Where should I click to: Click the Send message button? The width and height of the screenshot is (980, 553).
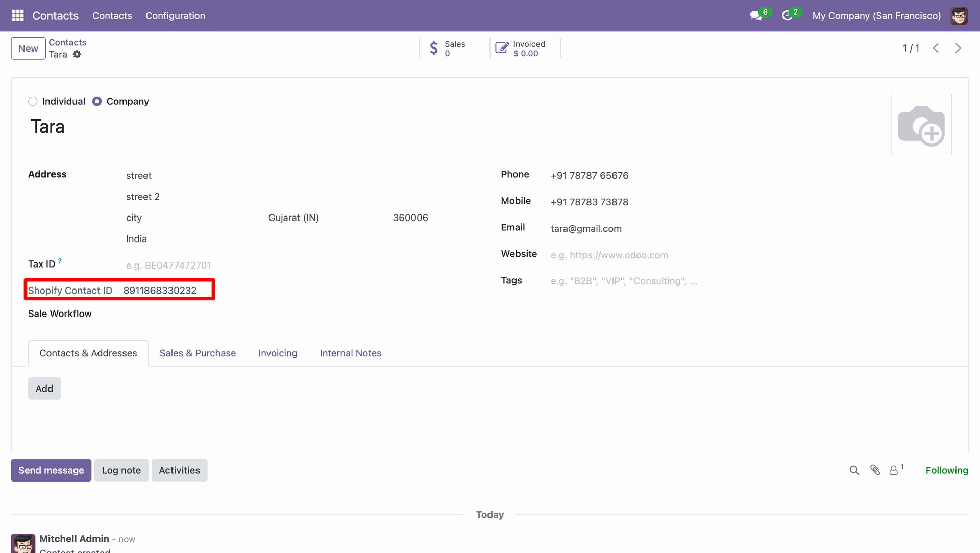[x=51, y=470]
